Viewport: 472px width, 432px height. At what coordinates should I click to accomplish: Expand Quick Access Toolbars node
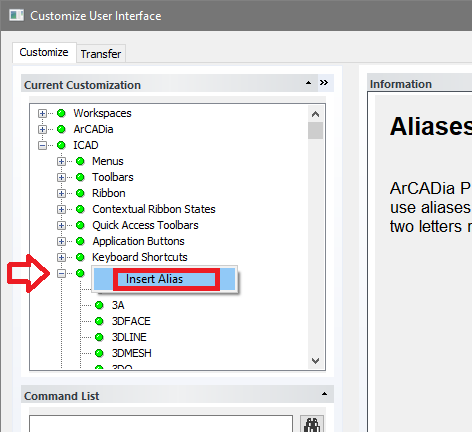coord(61,225)
